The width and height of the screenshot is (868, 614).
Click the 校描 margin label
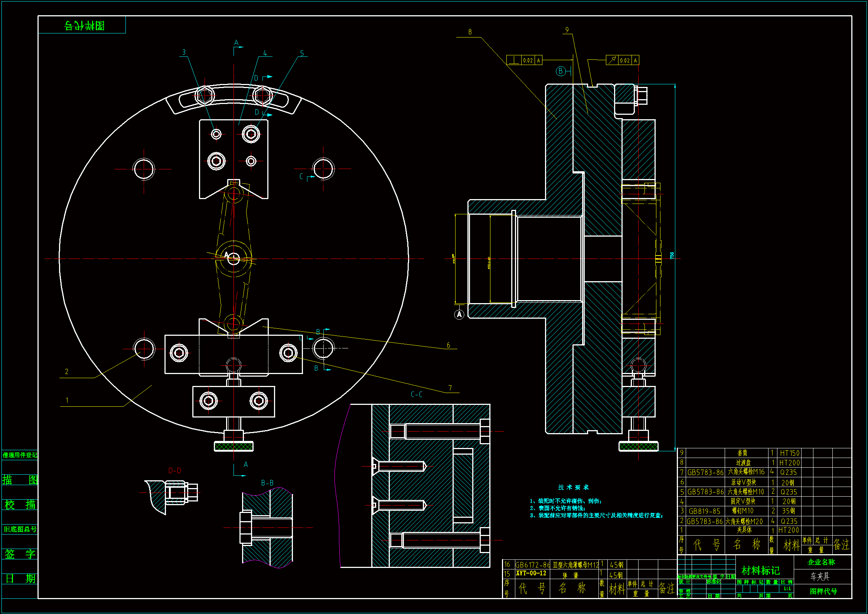coord(20,505)
